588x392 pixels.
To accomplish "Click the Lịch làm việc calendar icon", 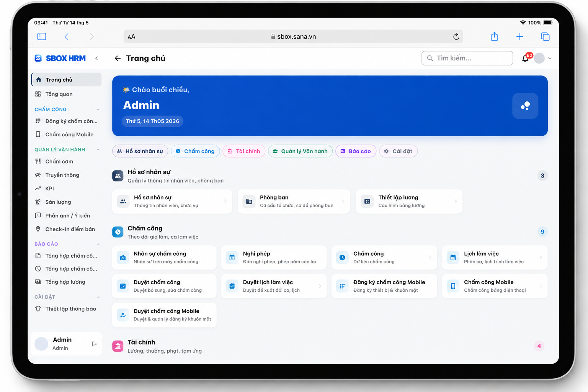I will 453,258.
